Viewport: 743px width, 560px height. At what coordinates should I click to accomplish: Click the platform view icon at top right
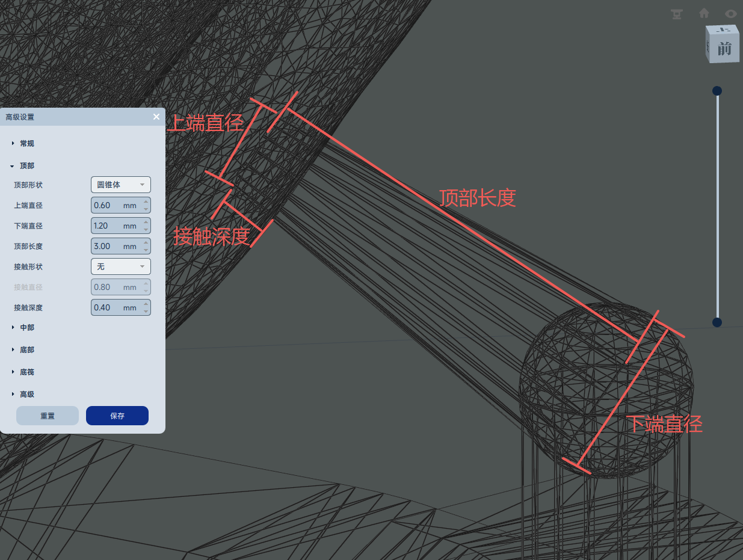click(677, 14)
